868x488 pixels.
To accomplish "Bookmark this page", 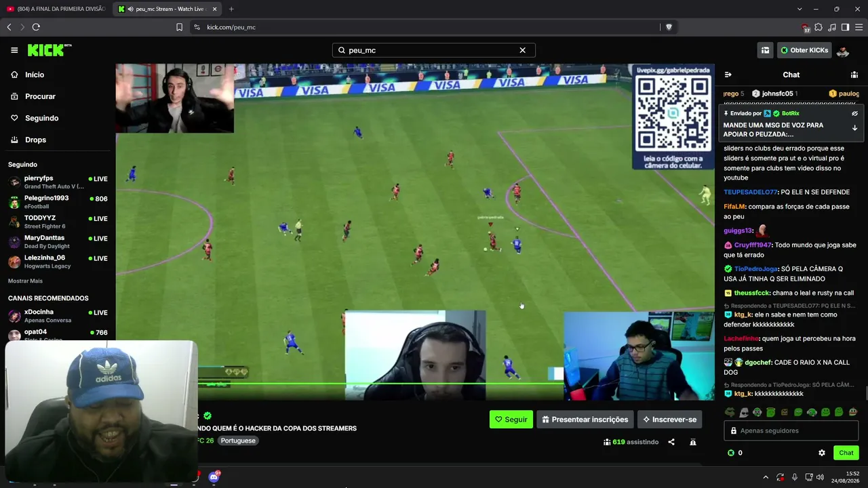I will [179, 27].
